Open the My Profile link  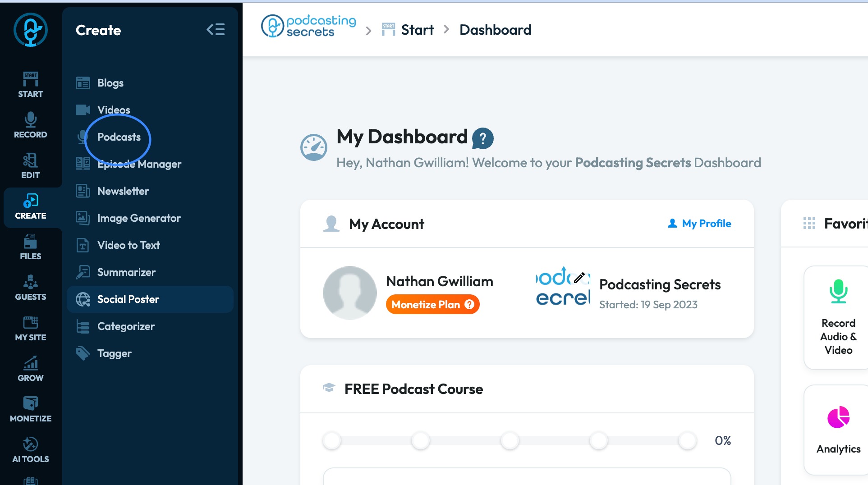699,224
